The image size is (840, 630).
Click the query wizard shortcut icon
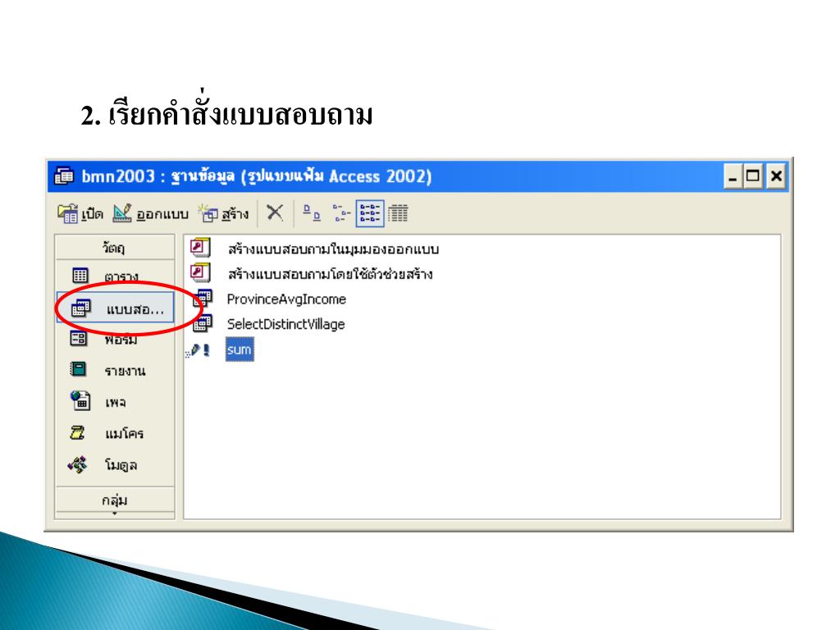point(200,272)
